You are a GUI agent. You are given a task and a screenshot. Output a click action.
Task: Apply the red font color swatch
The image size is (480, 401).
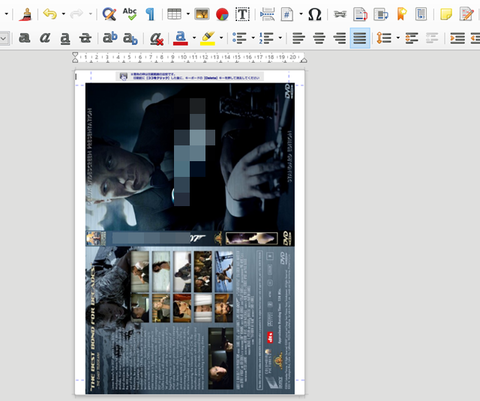[x=180, y=38]
